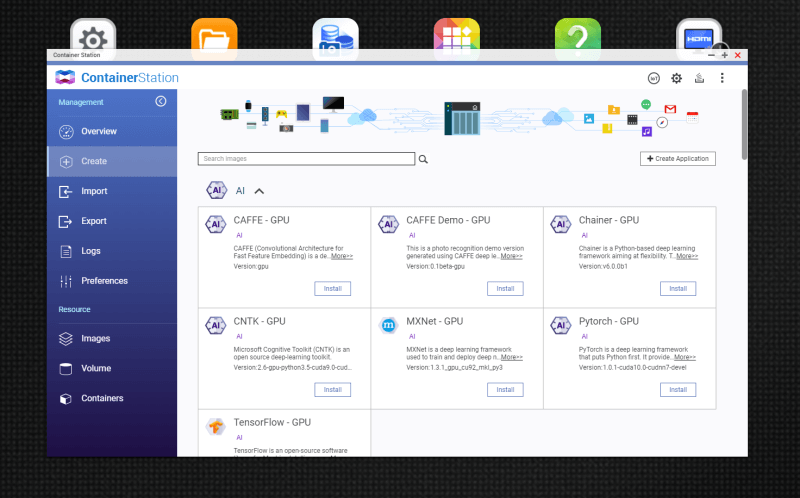Click the CNTK - GPU card icon
This screenshot has width=800, height=498.
pyautogui.click(x=215, y=326)
